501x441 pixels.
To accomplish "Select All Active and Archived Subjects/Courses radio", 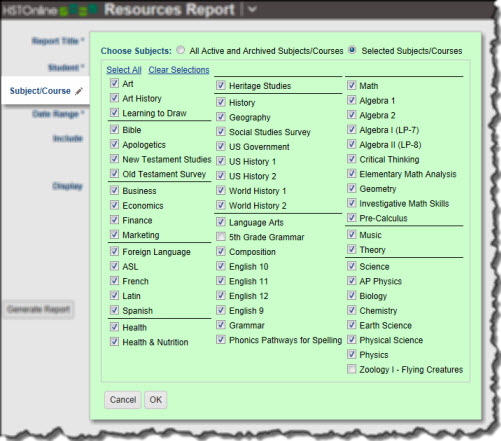I will [x=180, y=50].
